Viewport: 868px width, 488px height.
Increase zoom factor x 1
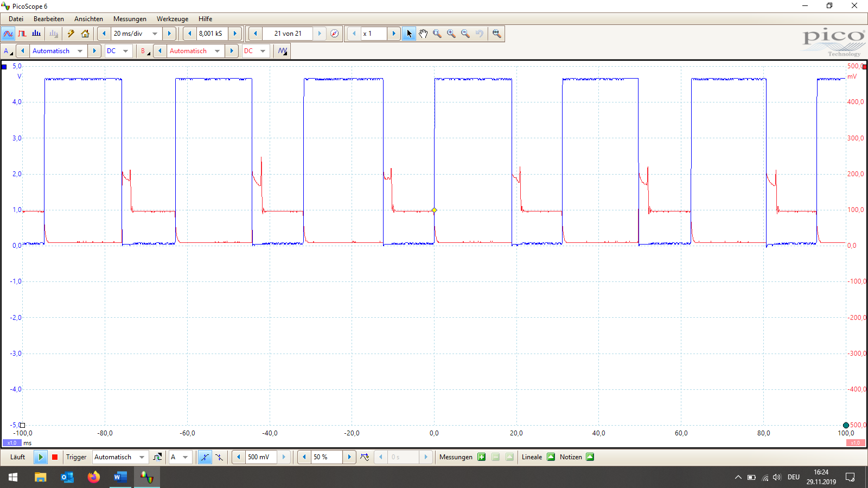pyautogui.click(x=394, y=34)
